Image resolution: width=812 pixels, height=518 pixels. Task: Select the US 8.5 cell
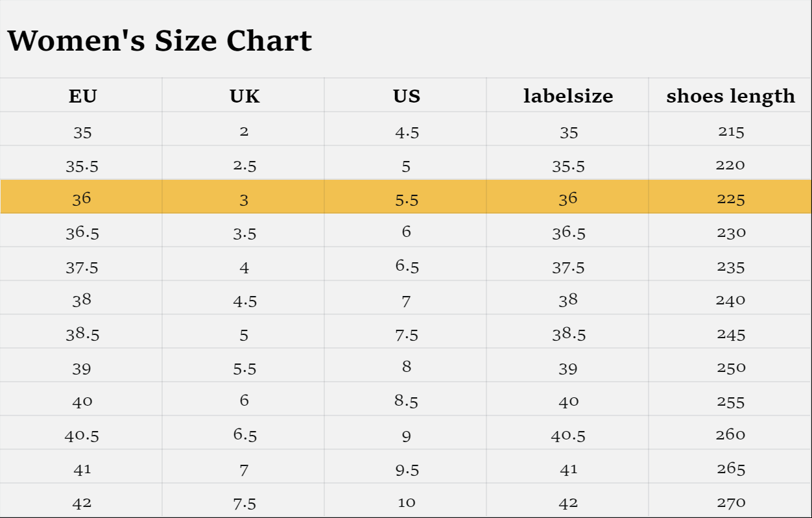coord(407,401)
